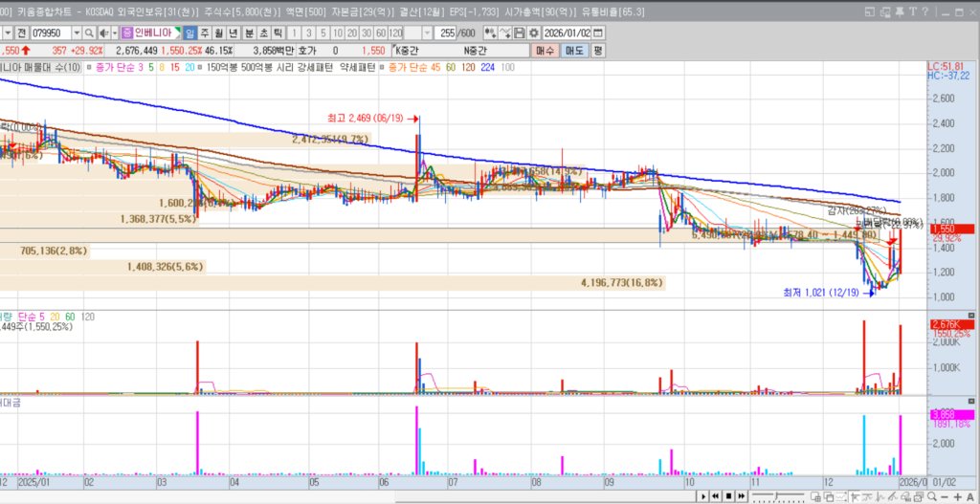This screenshot has height=504, width=980.
Task: Click the 매도 sell button
Action: pyautogui.click(x=574, y=50)
